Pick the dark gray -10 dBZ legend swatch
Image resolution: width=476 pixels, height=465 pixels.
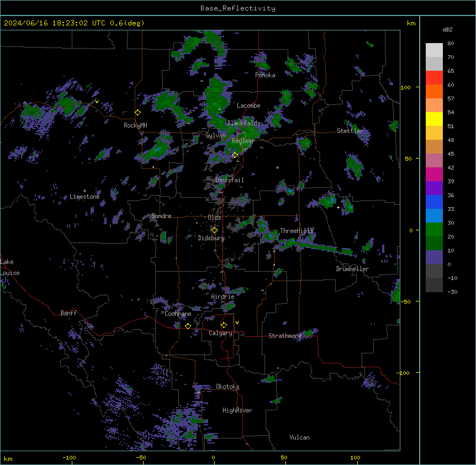(434, 285)
